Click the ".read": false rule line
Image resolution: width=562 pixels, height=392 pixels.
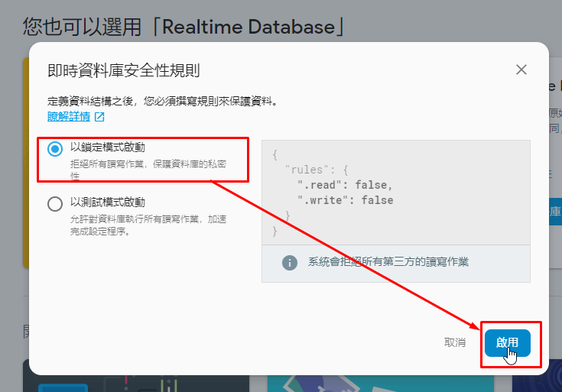(345, 185)
